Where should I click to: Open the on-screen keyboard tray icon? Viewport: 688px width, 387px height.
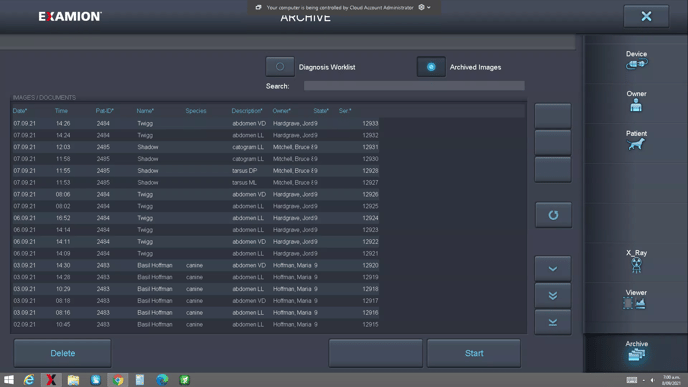(632, 380)
